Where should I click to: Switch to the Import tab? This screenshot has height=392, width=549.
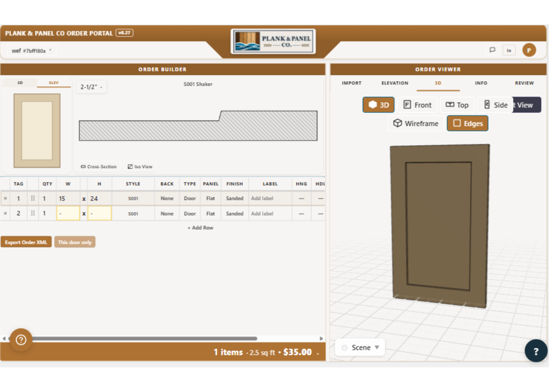(351, 83)
